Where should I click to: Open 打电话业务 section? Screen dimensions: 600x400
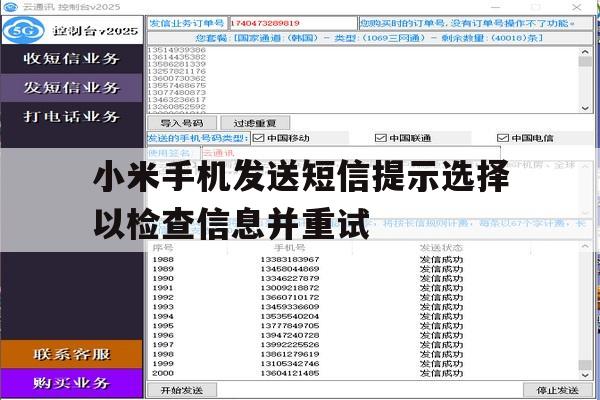(72, 116)
